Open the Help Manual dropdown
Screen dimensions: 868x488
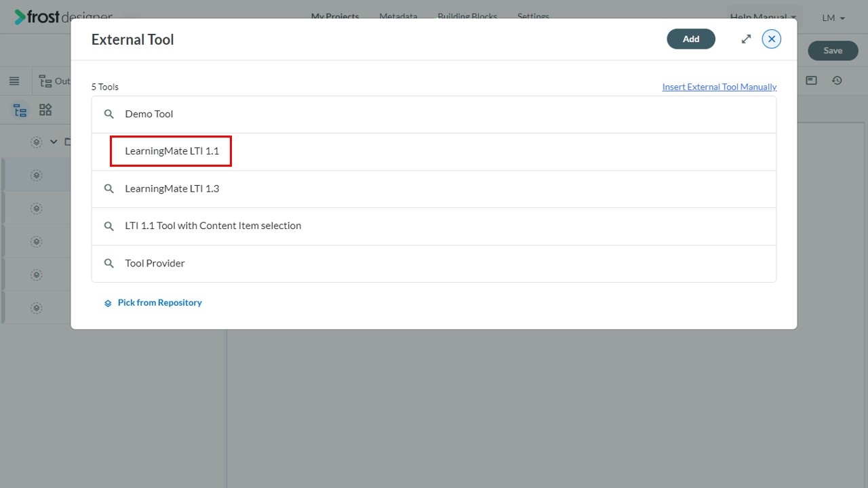click(x=763, y=18)
